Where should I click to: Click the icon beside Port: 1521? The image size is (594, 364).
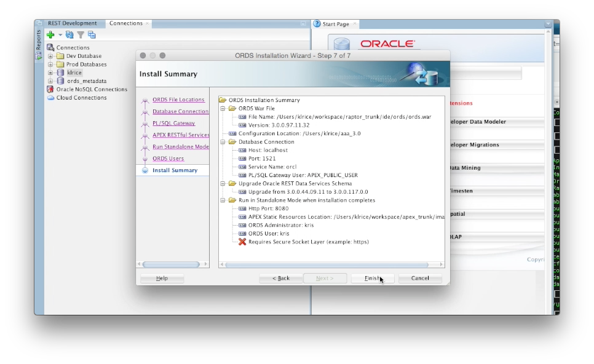click(242, 159)
